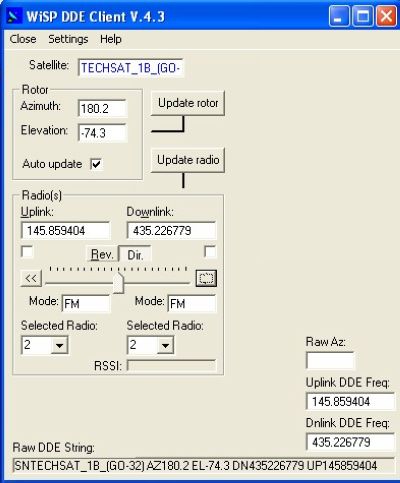
Task: Select the Rev. toggle button
Action: (102, 255)
